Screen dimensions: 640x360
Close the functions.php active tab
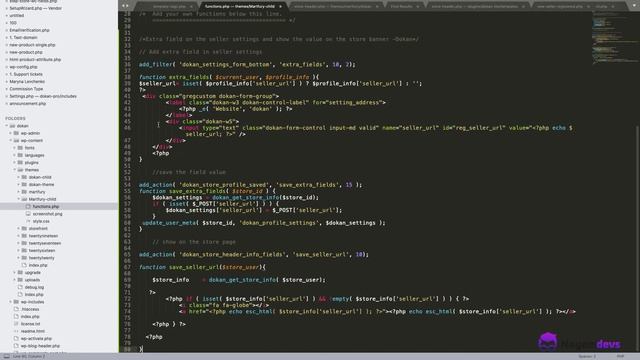(x=280, y=7)
